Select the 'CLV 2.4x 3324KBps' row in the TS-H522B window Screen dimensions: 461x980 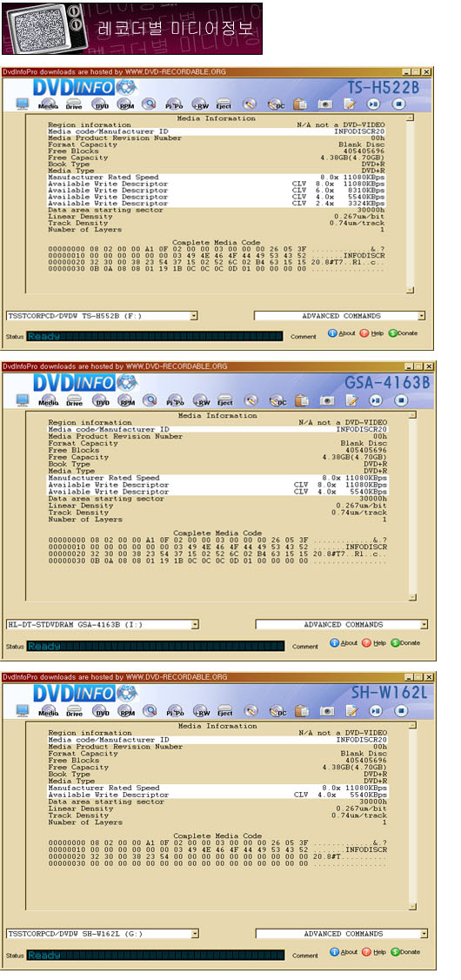217,203
